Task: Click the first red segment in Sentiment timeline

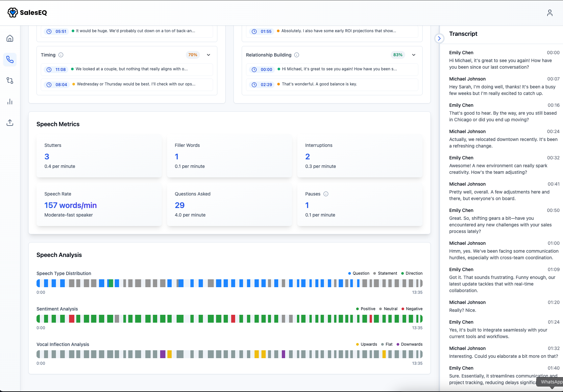Action: click(x=72, y=319)
